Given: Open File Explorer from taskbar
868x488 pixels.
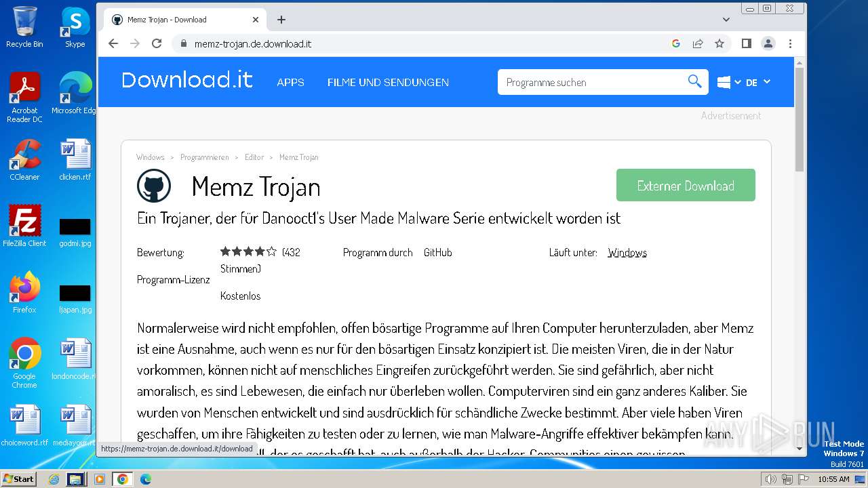Looking at the screenshot, I should coord(75,479).
